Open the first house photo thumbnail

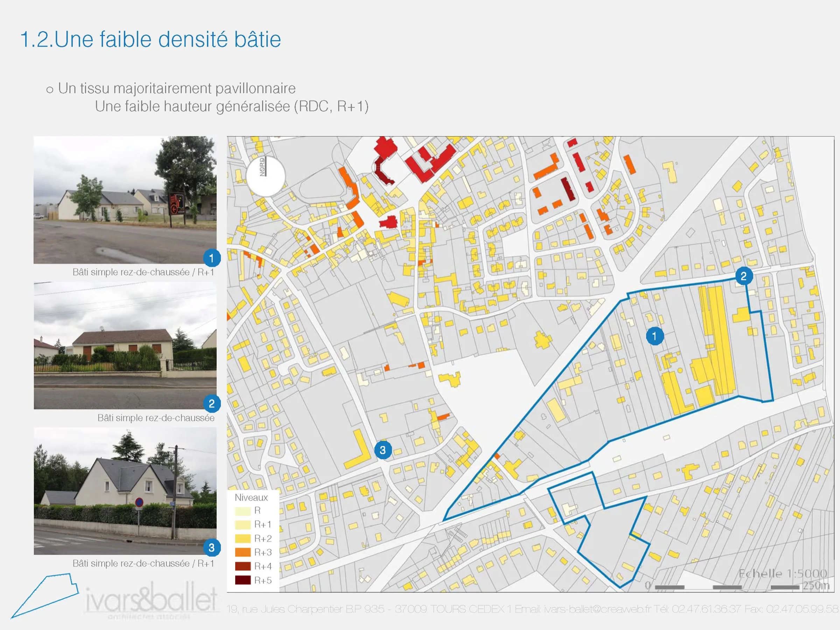(x=125, y=200)
